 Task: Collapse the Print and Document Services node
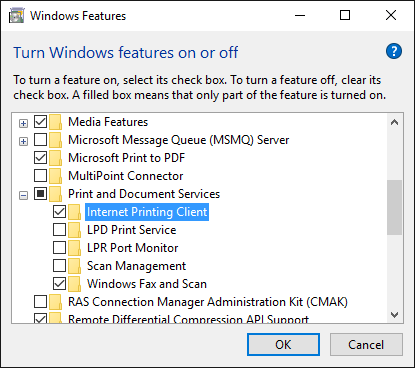(x=23, y=196)
